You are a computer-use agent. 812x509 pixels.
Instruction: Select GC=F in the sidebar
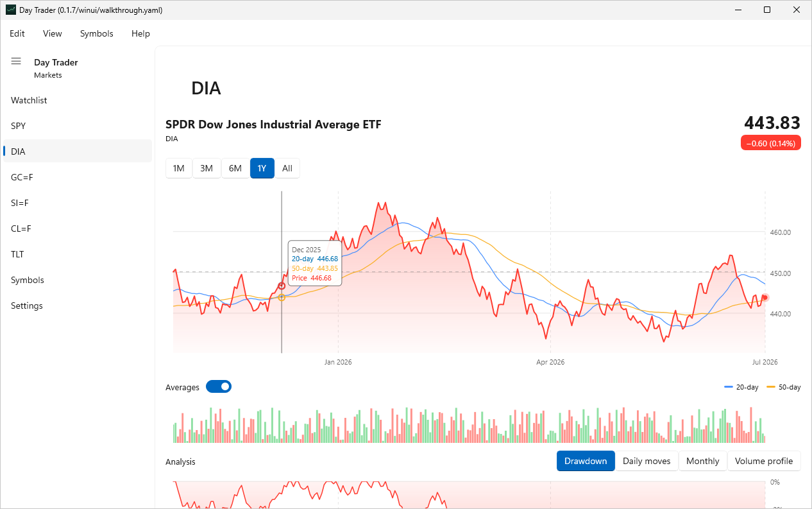point(78,177)
